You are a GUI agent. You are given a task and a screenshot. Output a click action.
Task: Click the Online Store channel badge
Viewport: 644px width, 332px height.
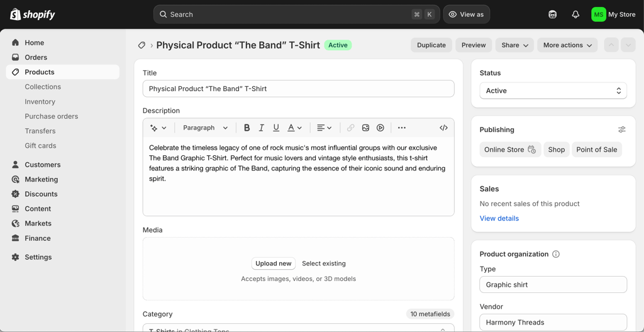(510, 150)
